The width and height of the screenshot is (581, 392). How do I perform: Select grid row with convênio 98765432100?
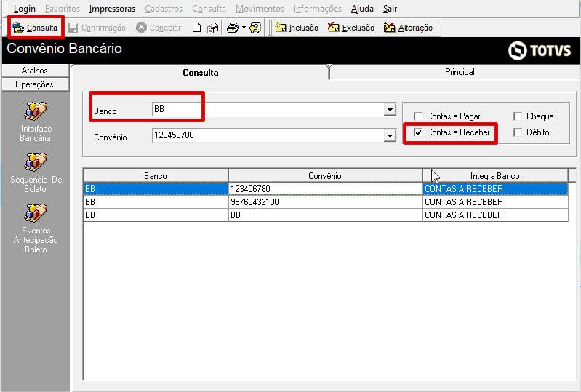[x=326, y=202]
